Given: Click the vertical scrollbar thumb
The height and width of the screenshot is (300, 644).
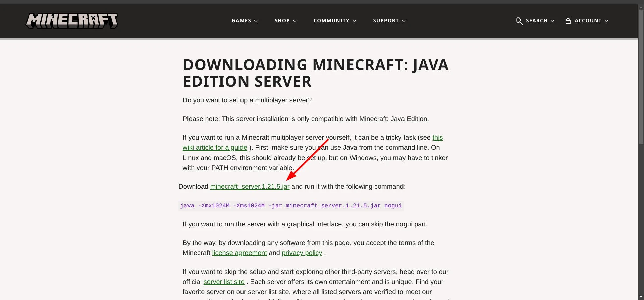Looking at the screenshot, I should (x=641, y=77).
